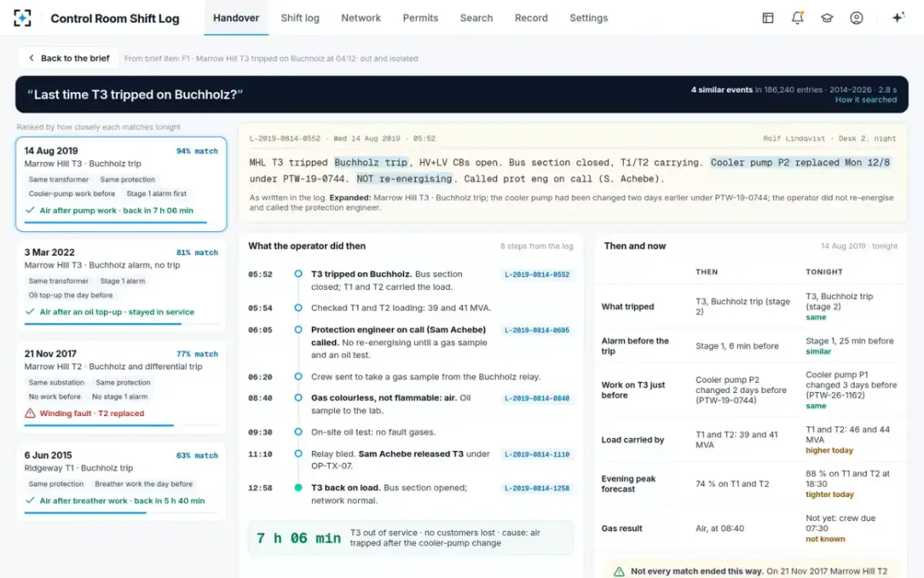
Task: Select the 21 Nov 2017 match card
Action: pyautogui.click(x=121, y=388)
